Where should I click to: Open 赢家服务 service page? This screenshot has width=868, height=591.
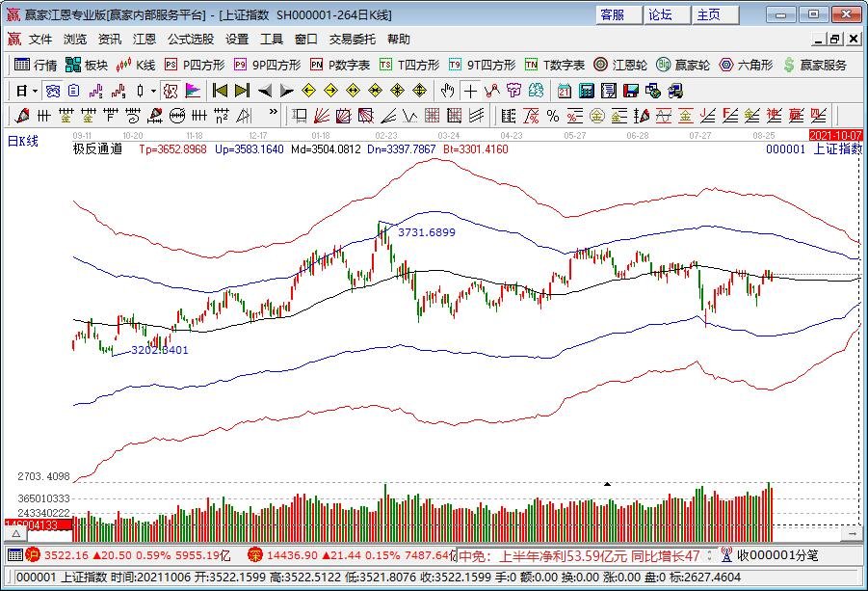pos(815,65)
